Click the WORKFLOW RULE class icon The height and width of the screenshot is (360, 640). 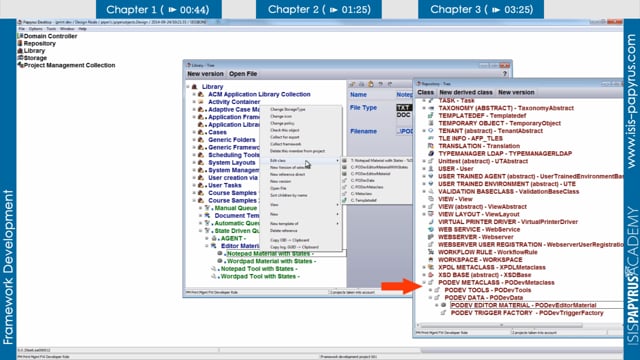(x=431, y=252)
